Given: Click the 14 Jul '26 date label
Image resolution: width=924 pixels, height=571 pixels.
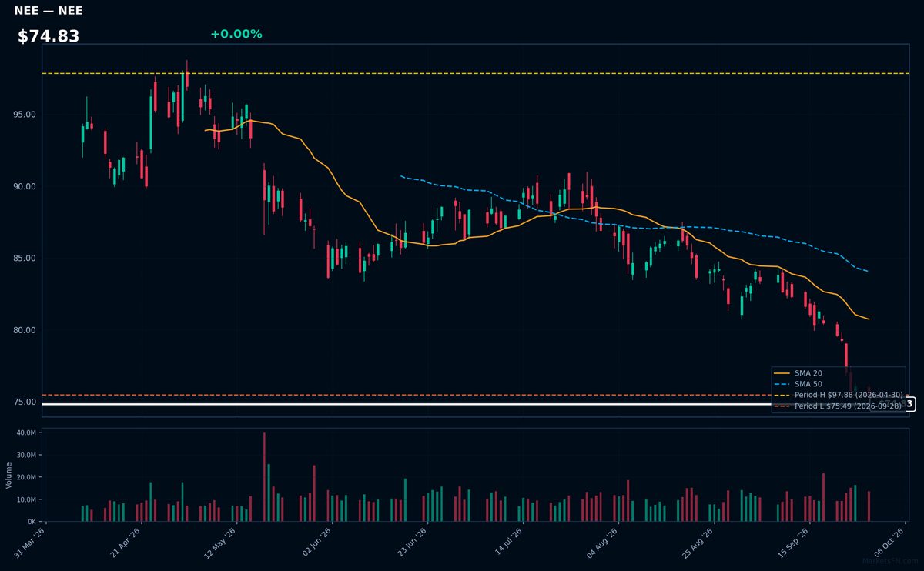Looking at the screenshot, I should click(x=507, y=543).
